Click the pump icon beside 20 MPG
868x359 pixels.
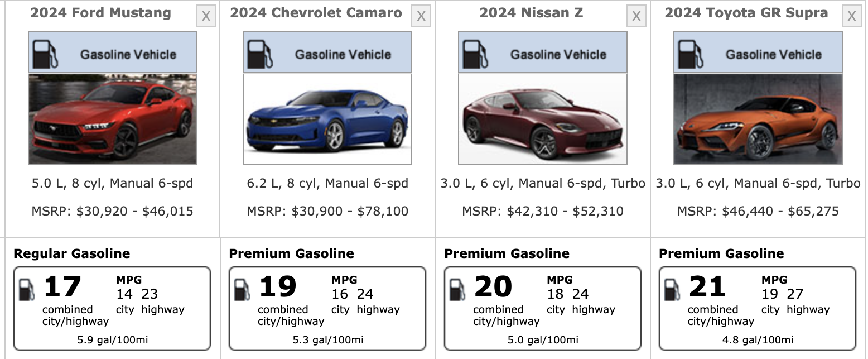457,290
